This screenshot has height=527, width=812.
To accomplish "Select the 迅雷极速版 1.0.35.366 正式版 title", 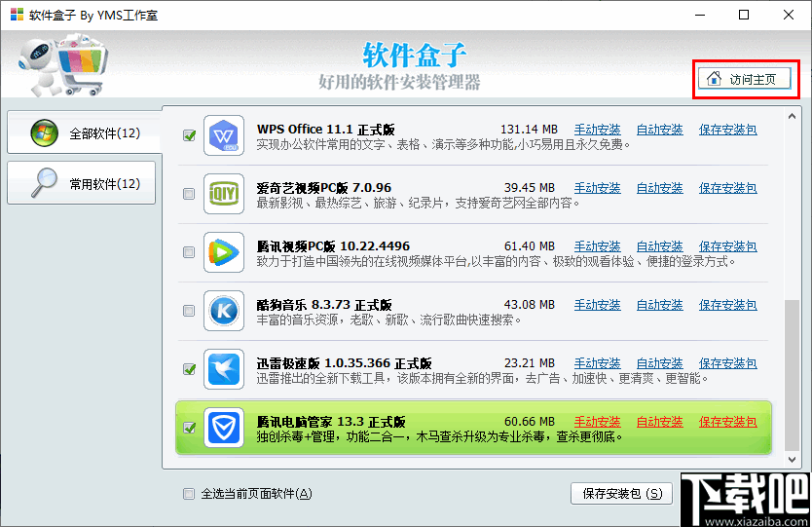I will [345, 363].
